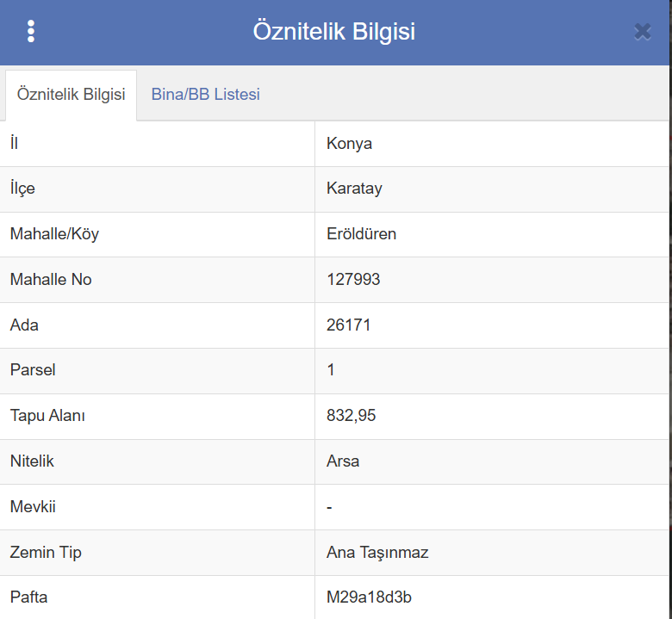672x619 pixels.
Task: Click the Konya province value
Action: point(349,144)
